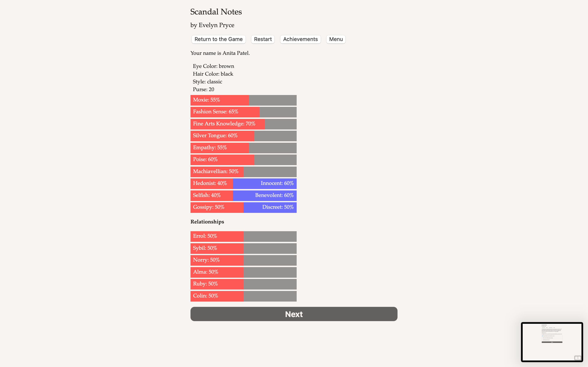Screen dimensions: 588x367
Task: Click the Hedonist side of the opposed bar
Action: pos(211,183)
